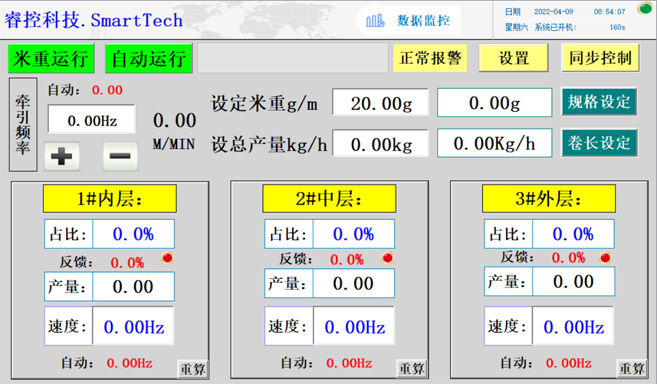Click the red indicator light in 1#内层
The width and height of the screenshot is (657, 384).
168,258
